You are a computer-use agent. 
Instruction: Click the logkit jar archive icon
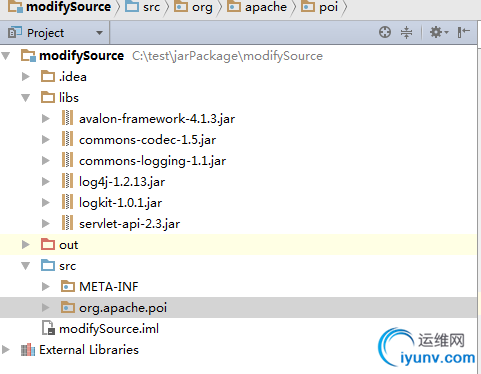67,202
